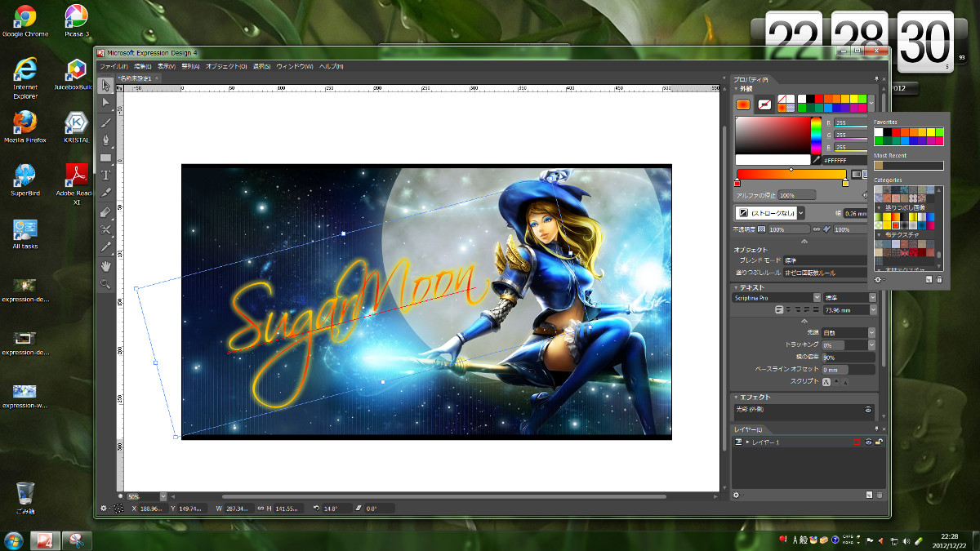Select the Paintbrush tool

pos(105,122)
